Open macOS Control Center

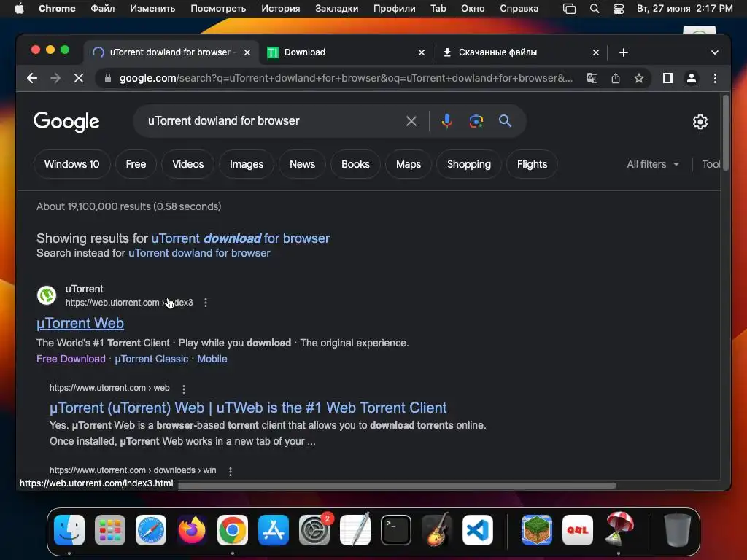click(x=618, y=8)
